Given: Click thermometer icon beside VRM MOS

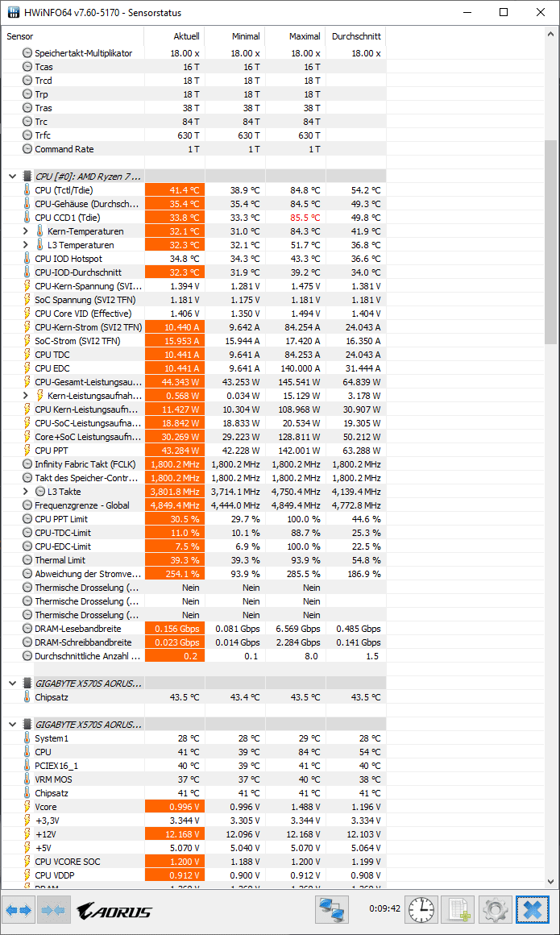Looking at the screenshot, I should click(27, 779).
